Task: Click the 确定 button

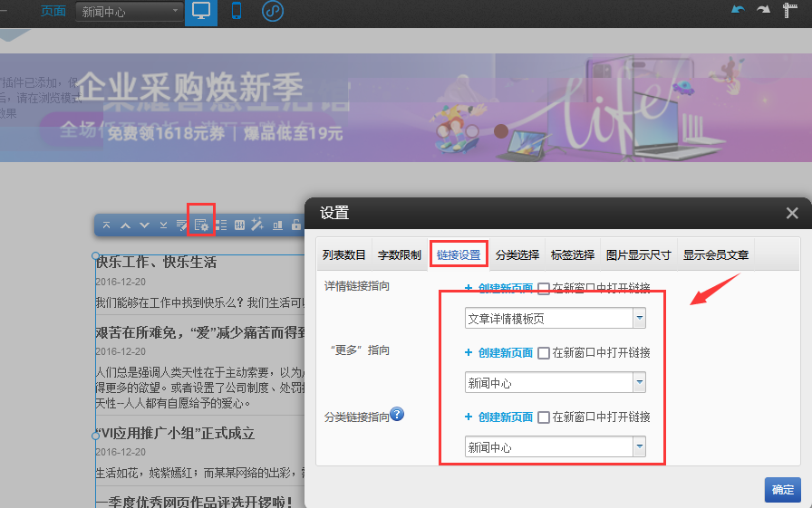Action: coord(782,490)
